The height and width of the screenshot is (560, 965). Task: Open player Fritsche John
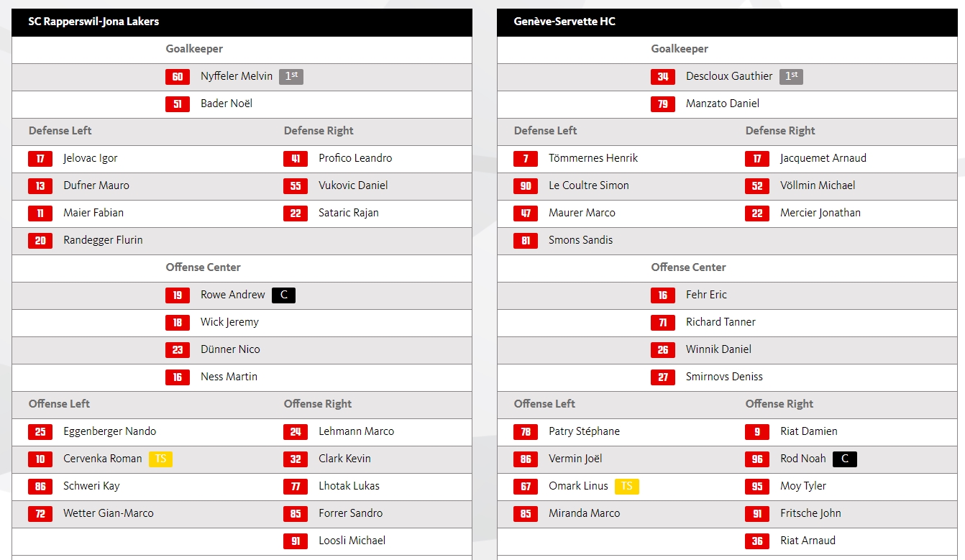(810, 513)
